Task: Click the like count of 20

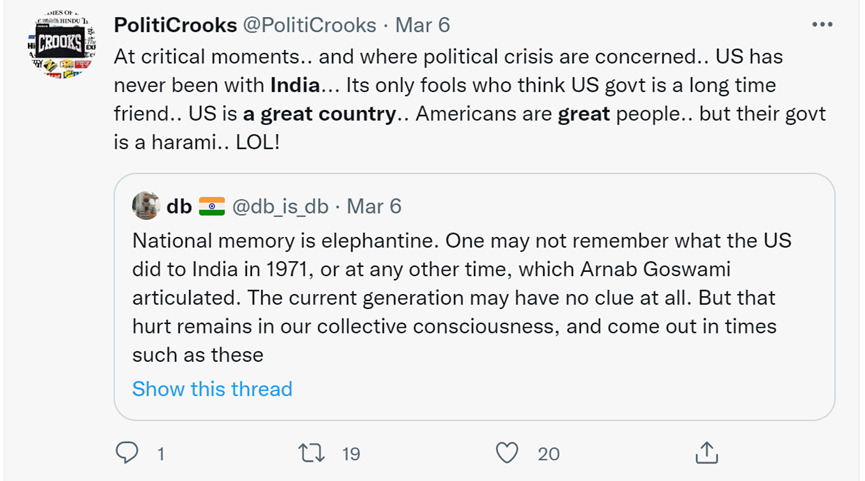Action: (x=548, y=454)
